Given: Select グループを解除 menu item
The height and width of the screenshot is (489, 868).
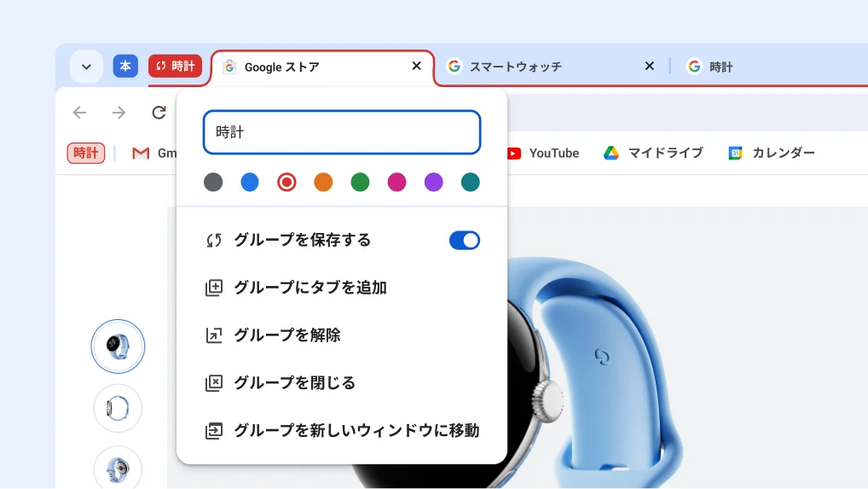Looking at the screenshot, I should click(x=342, y=335).
